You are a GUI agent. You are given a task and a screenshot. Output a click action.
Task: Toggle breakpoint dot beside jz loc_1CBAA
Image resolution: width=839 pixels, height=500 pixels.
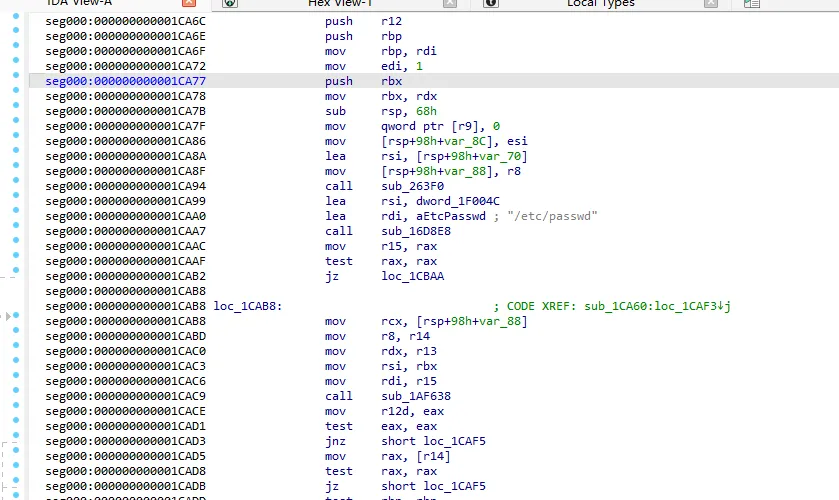pos(16,270)
